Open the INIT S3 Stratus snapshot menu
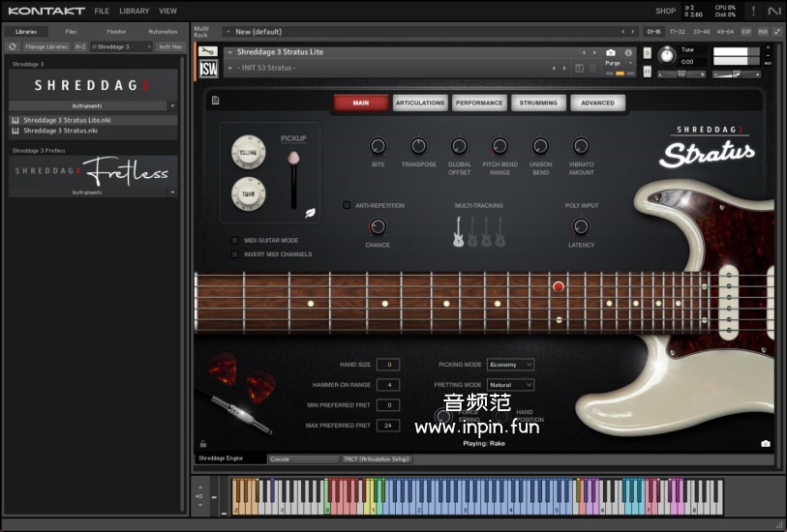The image size is (787, 532). click(x=230, y=68)
